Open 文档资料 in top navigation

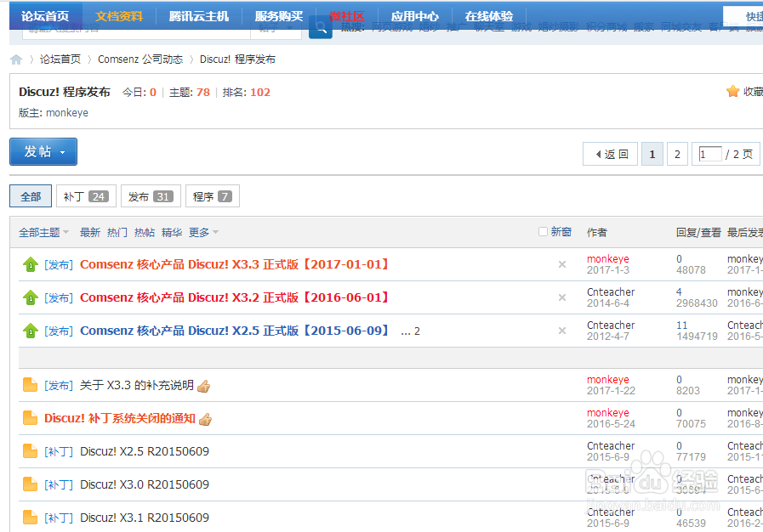119,16
